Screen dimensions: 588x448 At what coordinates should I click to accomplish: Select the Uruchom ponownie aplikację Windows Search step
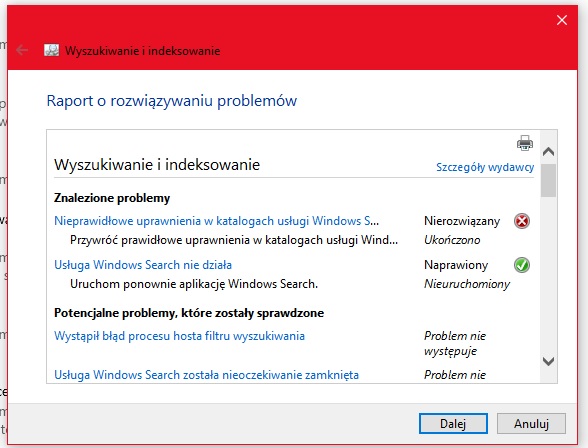coord(194,284)
